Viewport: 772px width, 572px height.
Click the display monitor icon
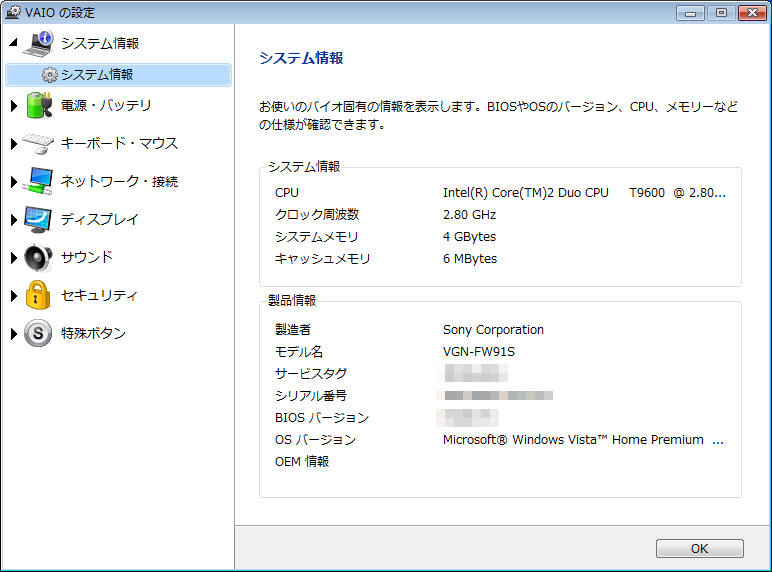tap(38, 220)
